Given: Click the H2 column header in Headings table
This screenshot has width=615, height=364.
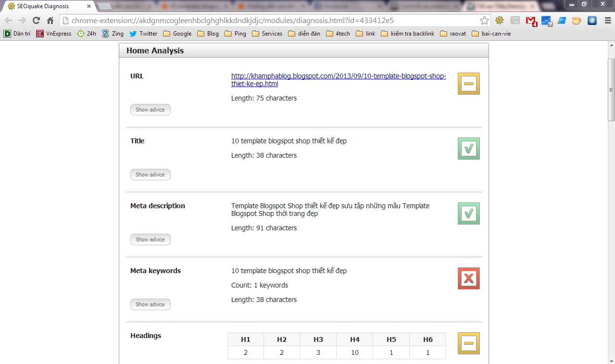Looking at the screenshot, I should (282, 339).
